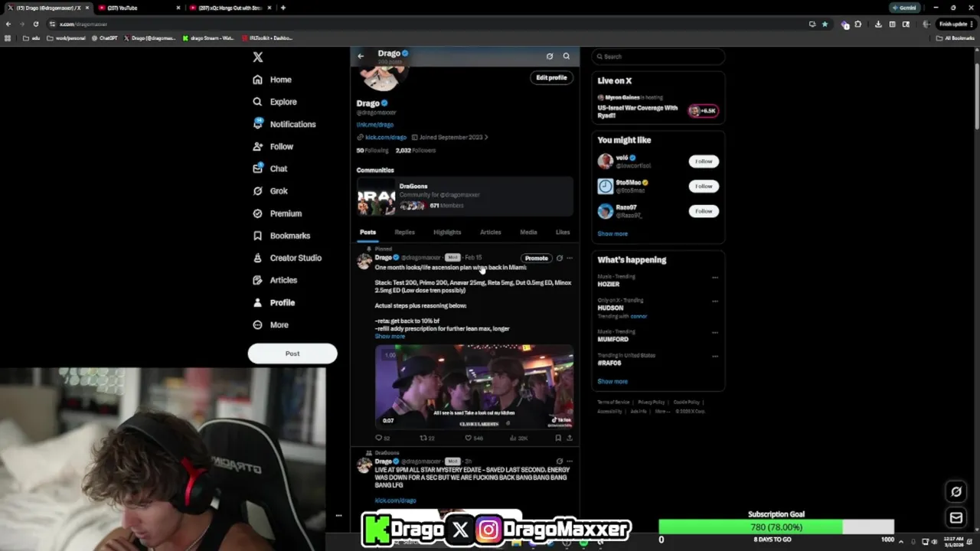Click the Home house icon
The height and width of the screenshot is (551, 980).
[x=257, y=80]
